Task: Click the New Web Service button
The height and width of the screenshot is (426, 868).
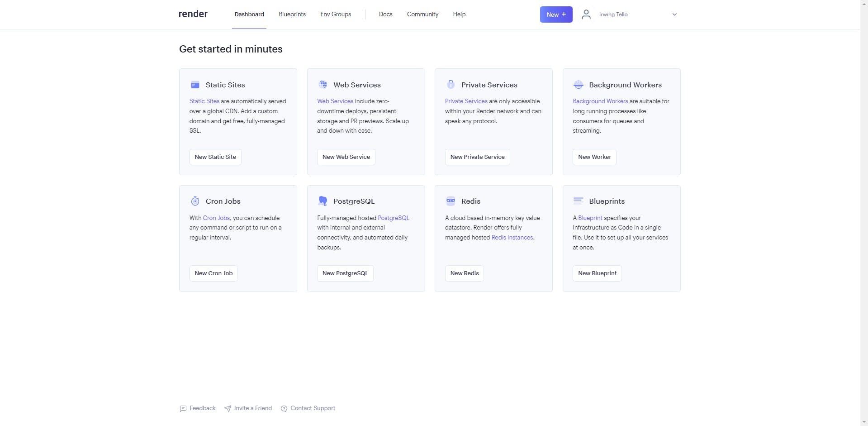Action: 346,157
